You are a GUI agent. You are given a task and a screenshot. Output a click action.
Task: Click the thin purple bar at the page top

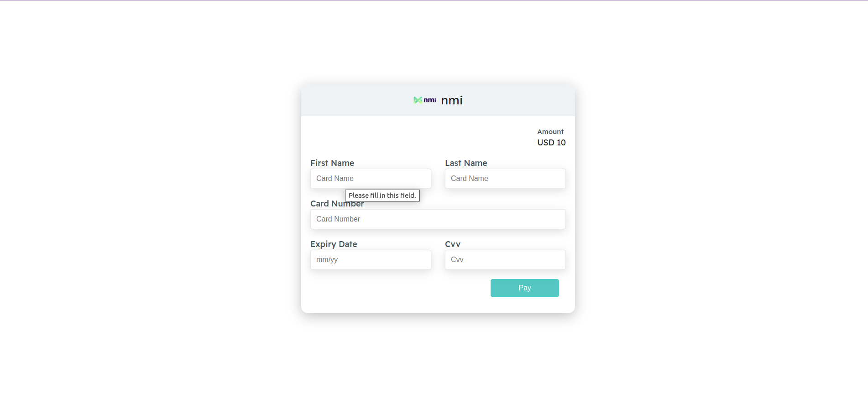point(434,0)
